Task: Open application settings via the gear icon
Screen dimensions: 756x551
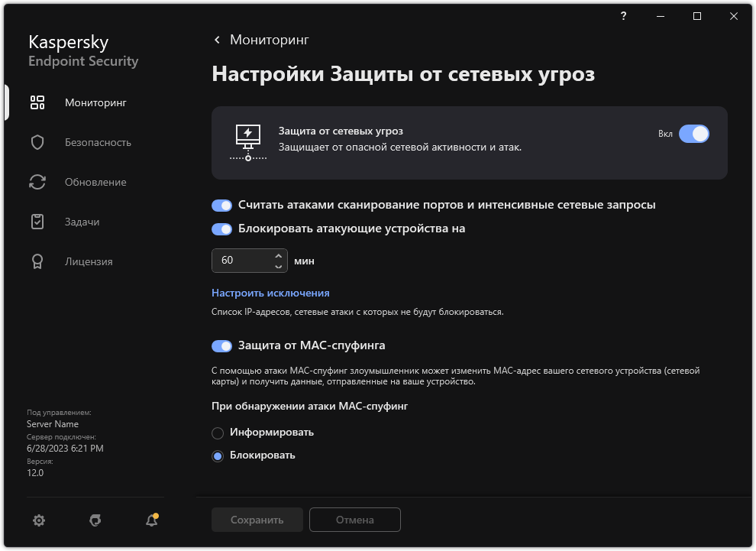Action: pyautogui.click(x=38, y=520)
